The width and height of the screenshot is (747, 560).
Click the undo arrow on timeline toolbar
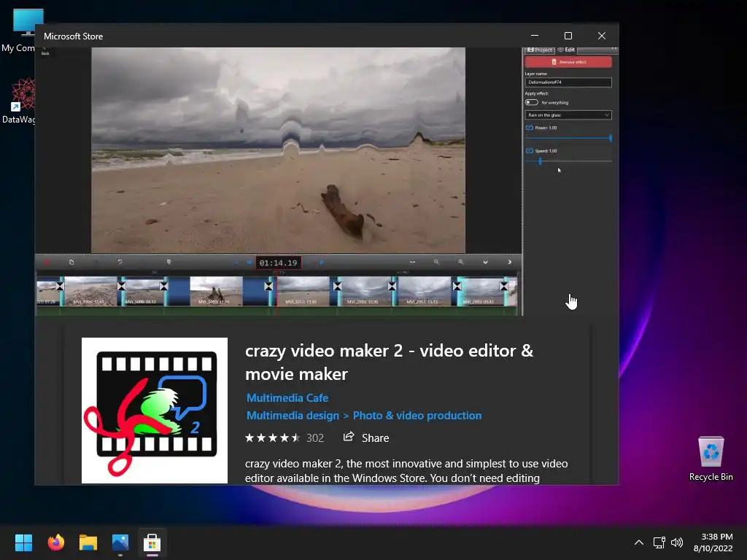coord(120,262)
